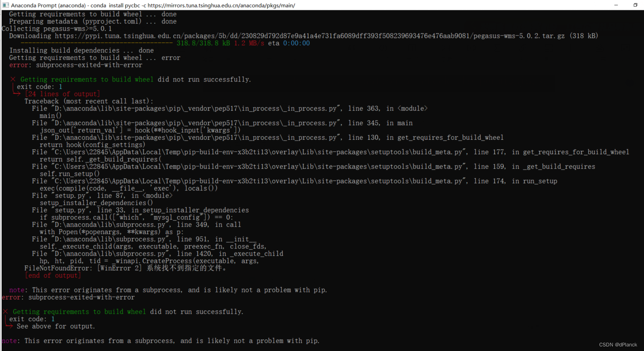Screen dimensions: 644x351
Task: Click the setup.py line 87 traceback entry
Action: click(103, 195)
